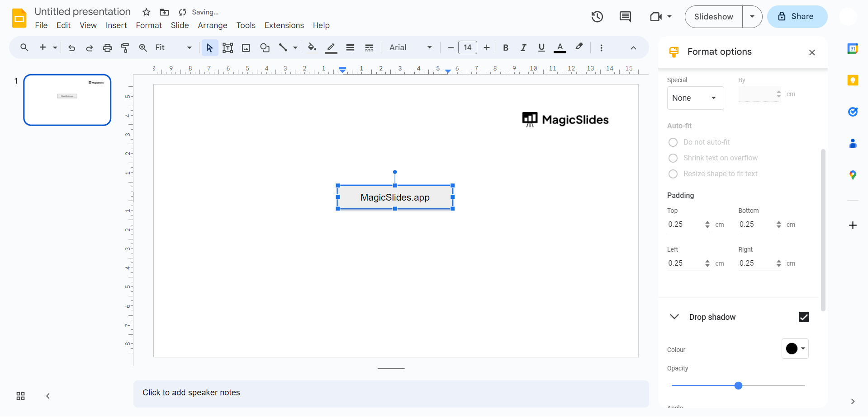Open the Slideshow options arrow
The height and width of the screenshot is (417, 868).
752,17
